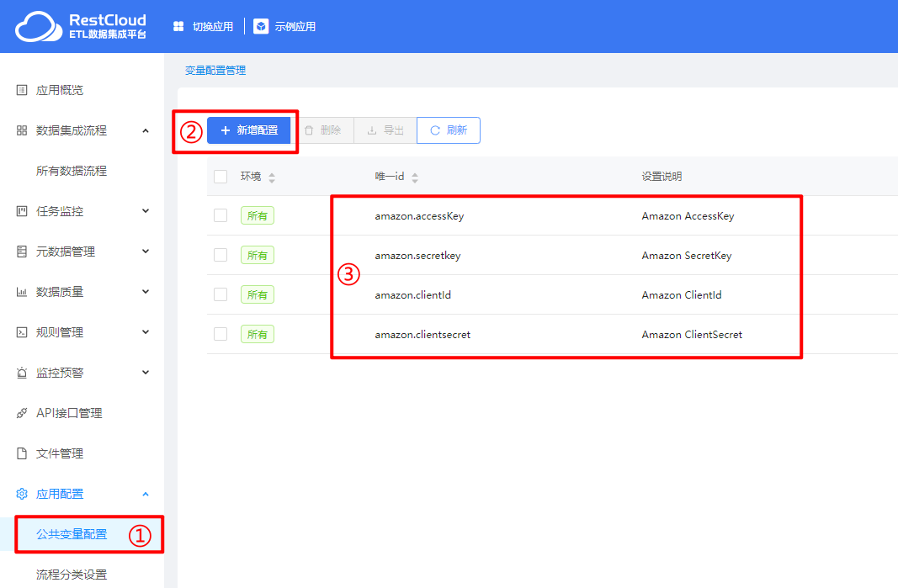Sort by the 唯一id column sorter

pos(415,177)
